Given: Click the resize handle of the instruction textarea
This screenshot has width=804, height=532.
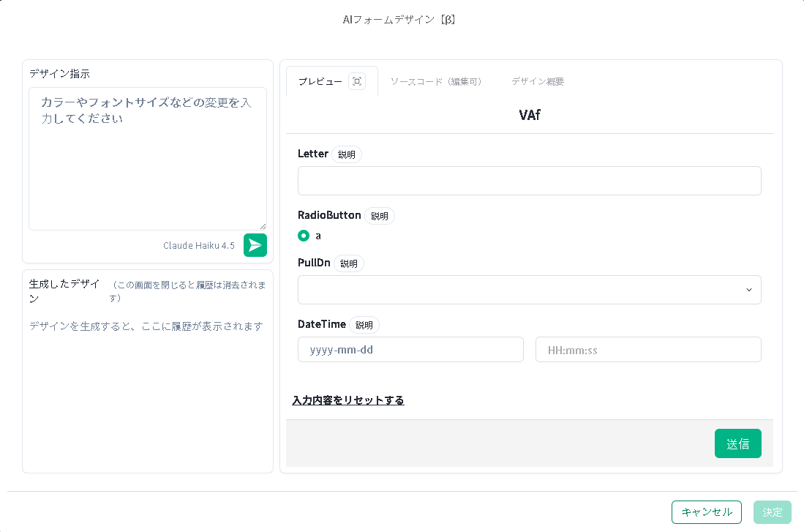Looking at the screenshot, I should click(x=263, y=226).
